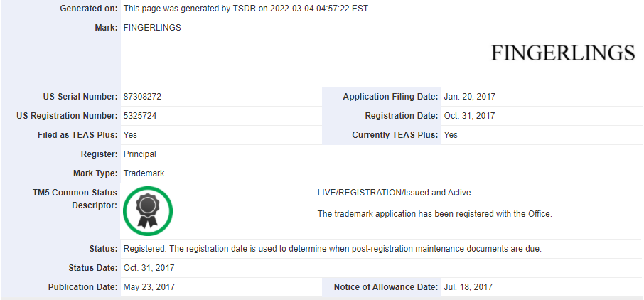Screen dimensions: 644x300
Task: Click the Status Date value
Action: 149,268
